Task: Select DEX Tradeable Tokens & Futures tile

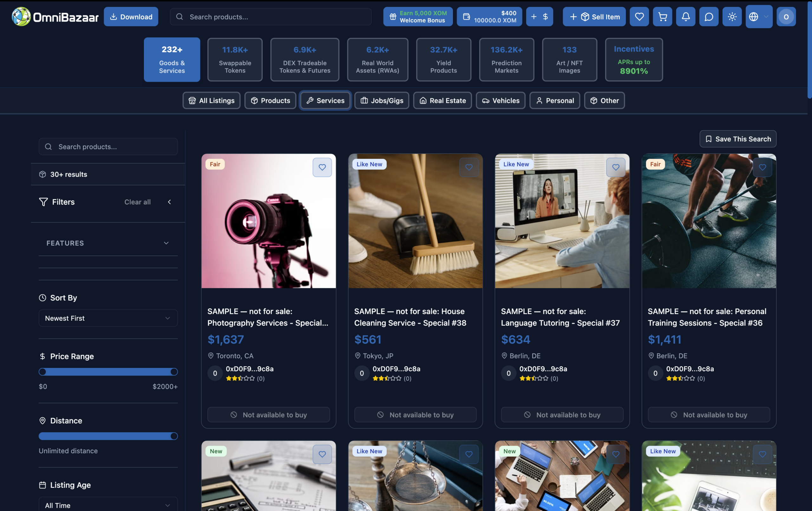Action: coord(305,59)
